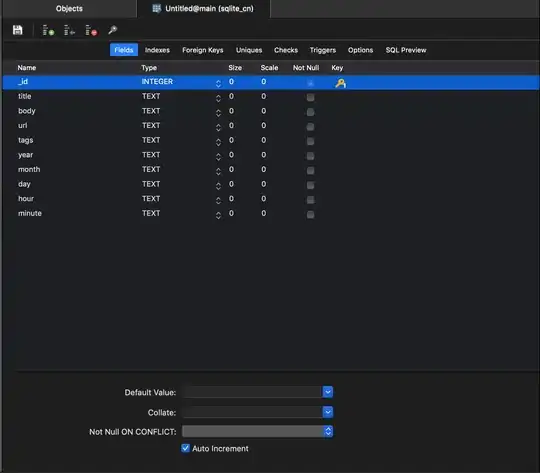Screen dimensions: 540x473
Task: Click the Delete Field toolbar icon
Action: 91,30
